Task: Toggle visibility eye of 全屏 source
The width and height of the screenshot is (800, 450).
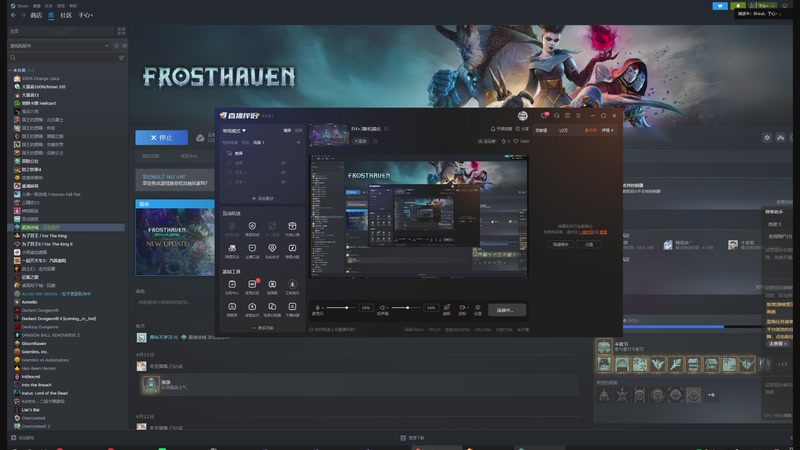Action: pos(283,163)
